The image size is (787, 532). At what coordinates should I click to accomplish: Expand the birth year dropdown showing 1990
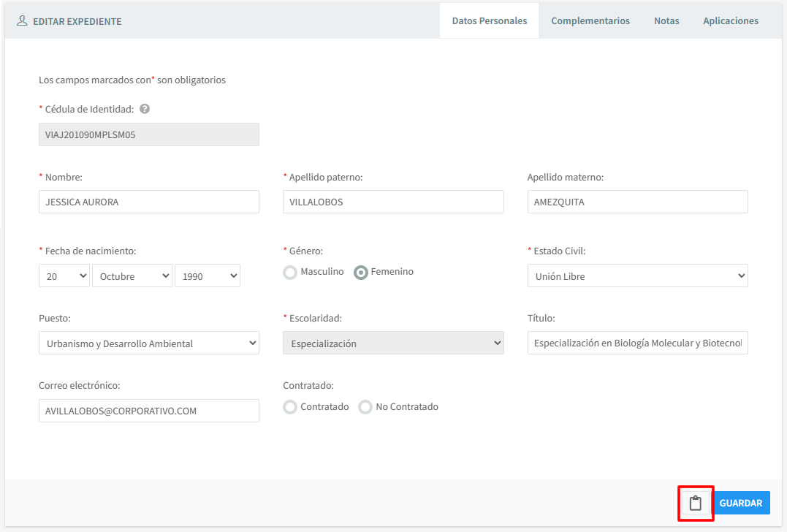point(208,276)
